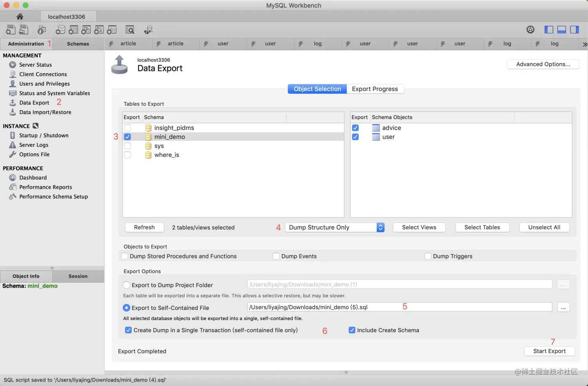This screenshot has height=386, width=588.
Task: Switch to the Schemas tab
Action: [x=78, y=44]
